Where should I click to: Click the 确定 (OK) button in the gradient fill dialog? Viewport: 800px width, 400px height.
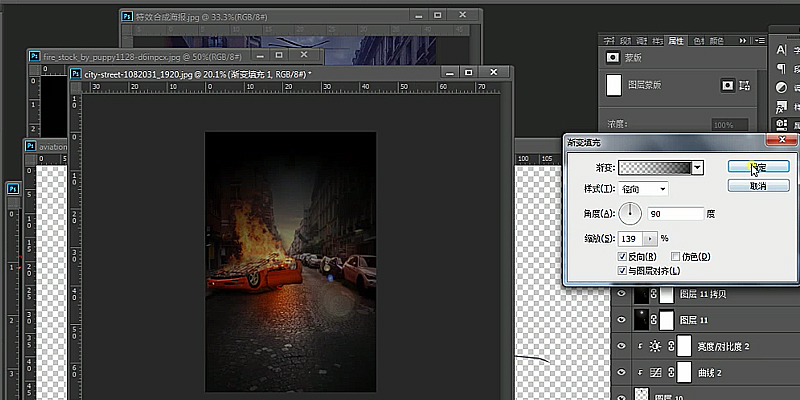tap(758, 166)
